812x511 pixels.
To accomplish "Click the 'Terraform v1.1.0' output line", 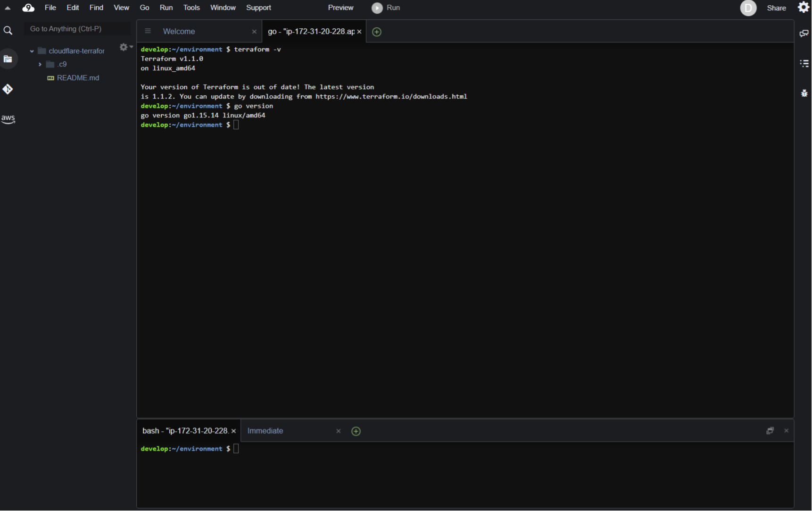I will pyautogui.click(x=172, y=59).
